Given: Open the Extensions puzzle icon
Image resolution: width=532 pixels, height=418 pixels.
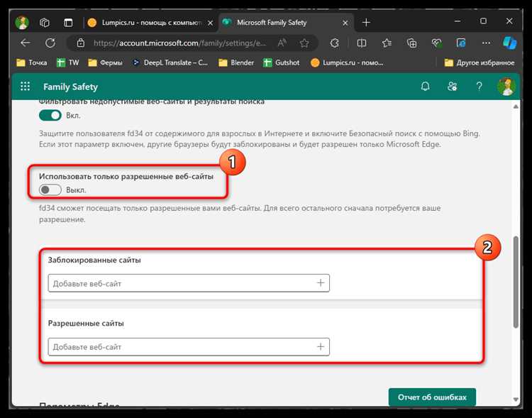Looking at the screenshot, I should pyautogui.click(x=335, y=43).
